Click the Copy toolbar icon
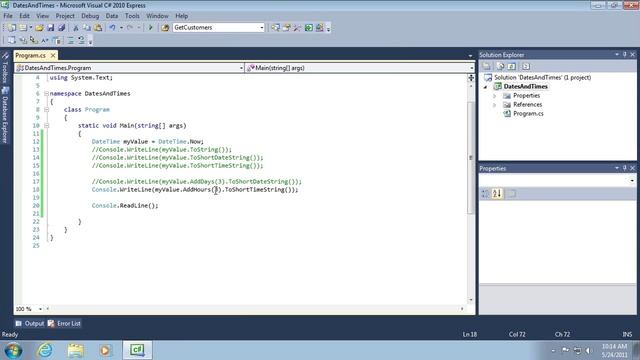Image resolution: width=640 pixels, height=360 pixels. coord(87,28)
